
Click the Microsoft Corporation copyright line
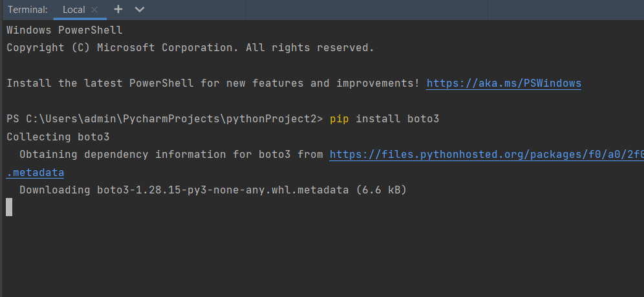[x=190, y=48]
